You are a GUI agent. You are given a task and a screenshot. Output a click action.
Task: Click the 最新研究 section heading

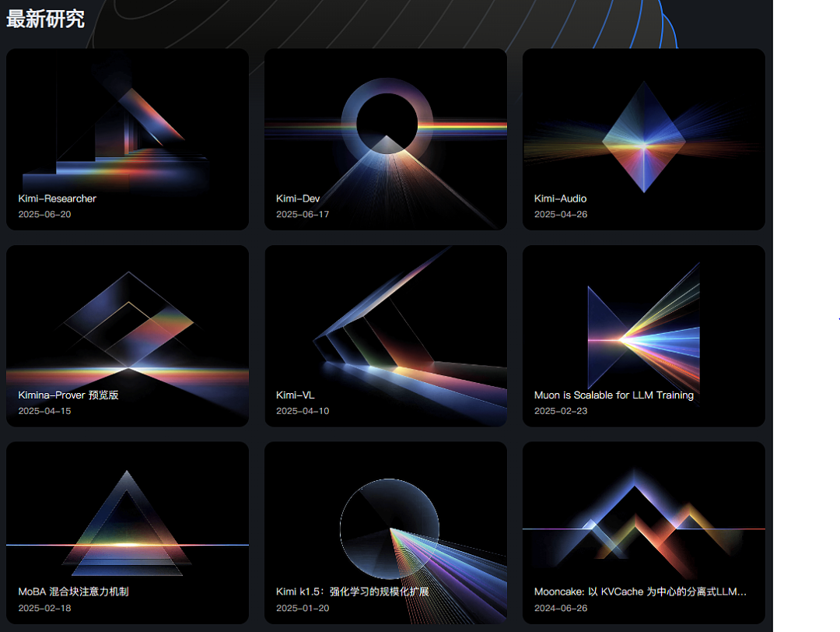(46, 19)
